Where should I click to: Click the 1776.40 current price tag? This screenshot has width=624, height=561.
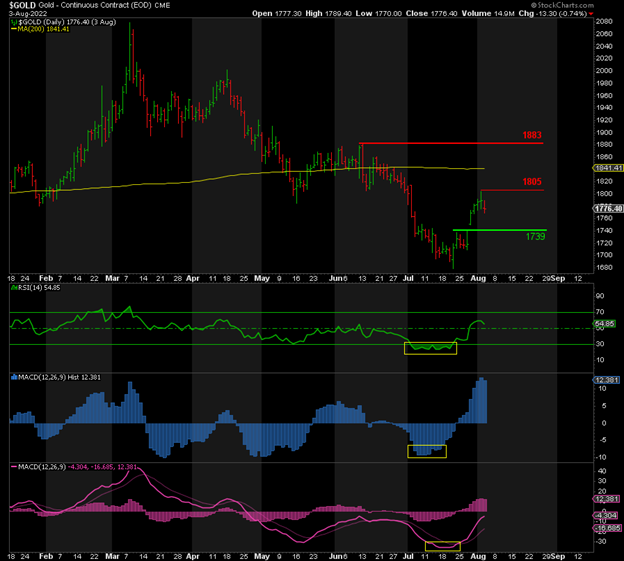[x=607, y=208]
